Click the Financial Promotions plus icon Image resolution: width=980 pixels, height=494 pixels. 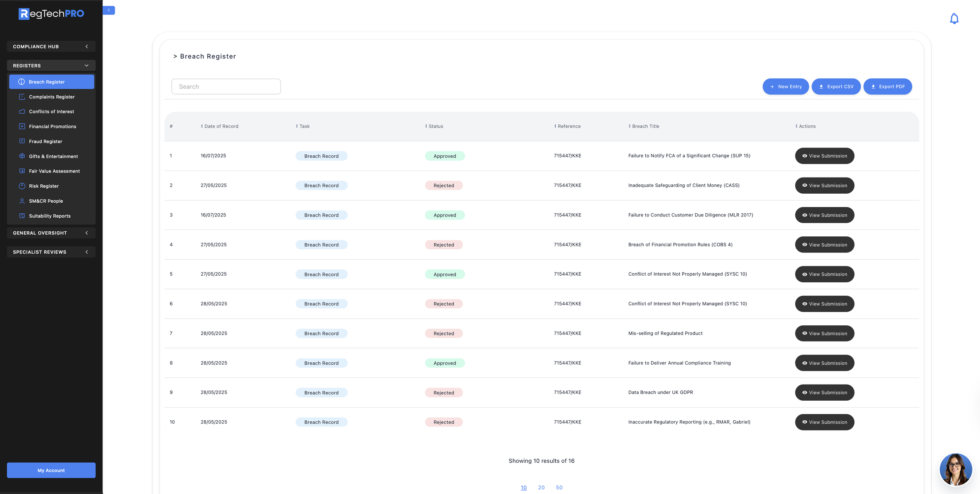tap(22, 126)
